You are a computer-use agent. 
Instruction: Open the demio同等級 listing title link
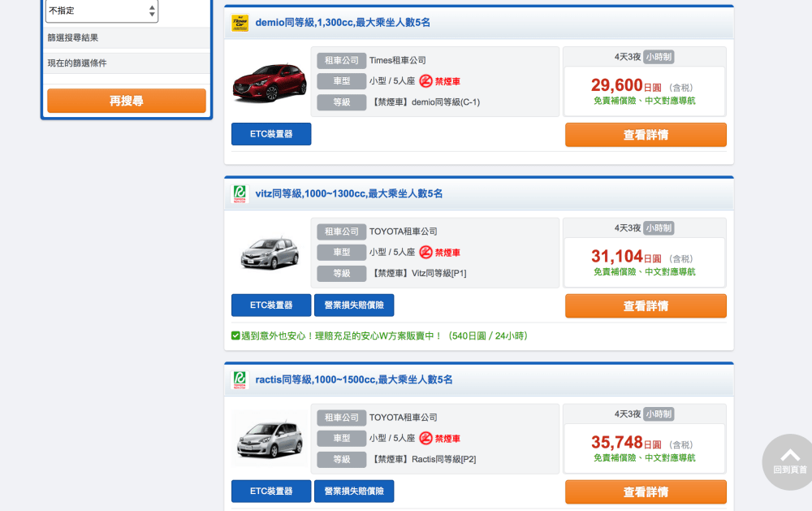[343, 23]
